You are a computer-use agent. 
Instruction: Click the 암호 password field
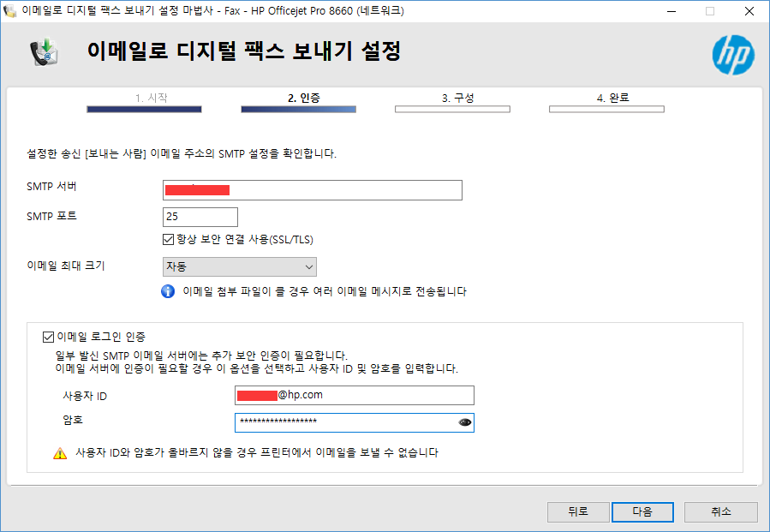click(x=355, y=422)
